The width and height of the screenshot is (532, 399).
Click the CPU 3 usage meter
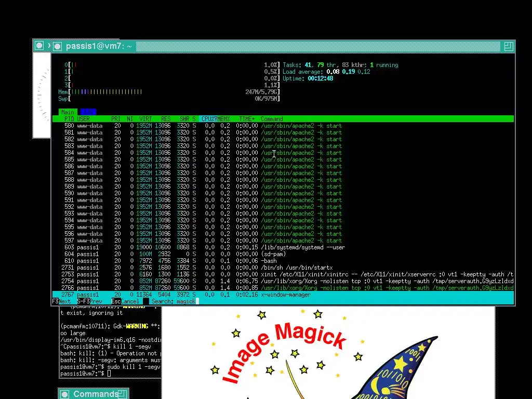point(172,85)
